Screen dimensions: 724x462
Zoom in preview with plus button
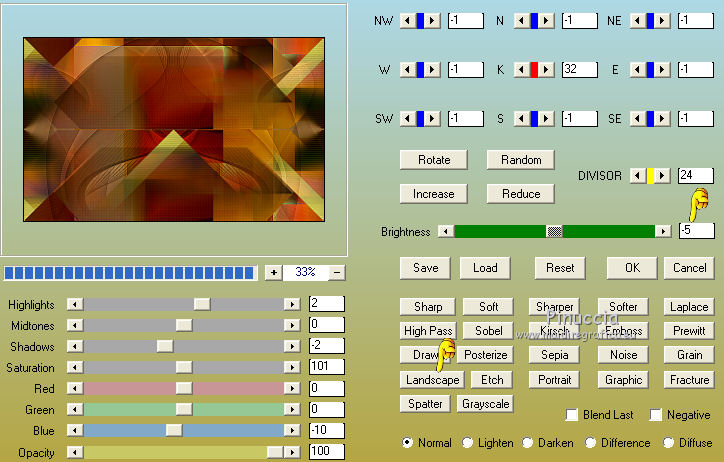pyautogui.click(x=273, y=273)
